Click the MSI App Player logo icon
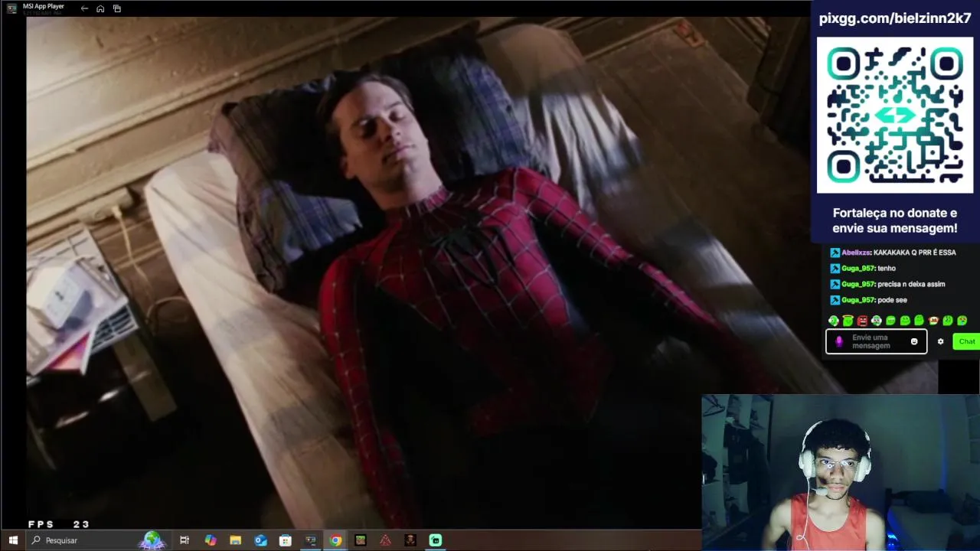 pos(11,8)
